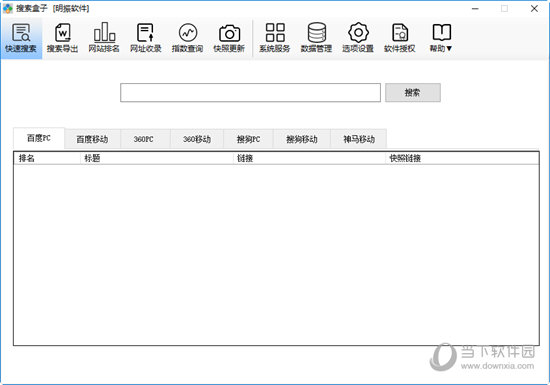Open the 软件授权 software license tool
Viewport: 550px width, 385px height.
click(x=400, y=38)
